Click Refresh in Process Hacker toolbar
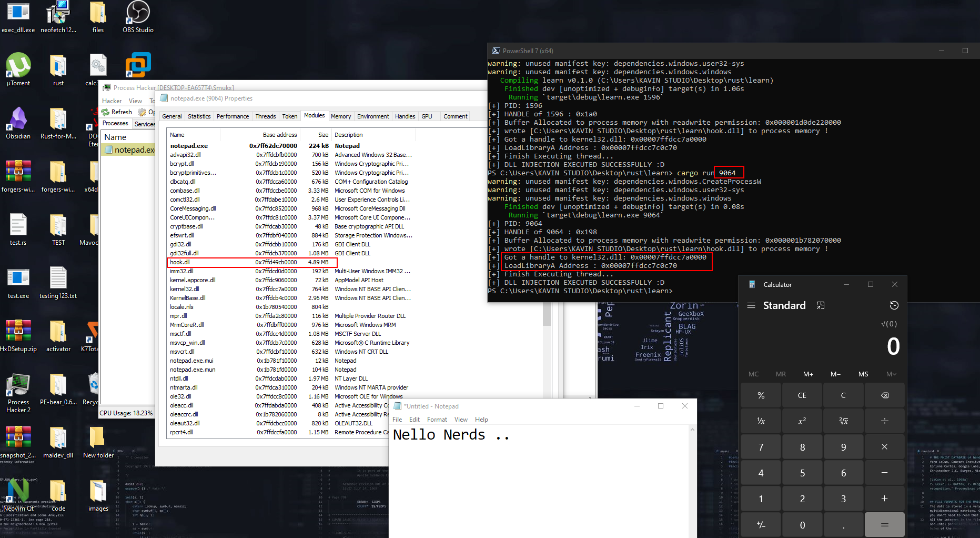 coord(117,112)
